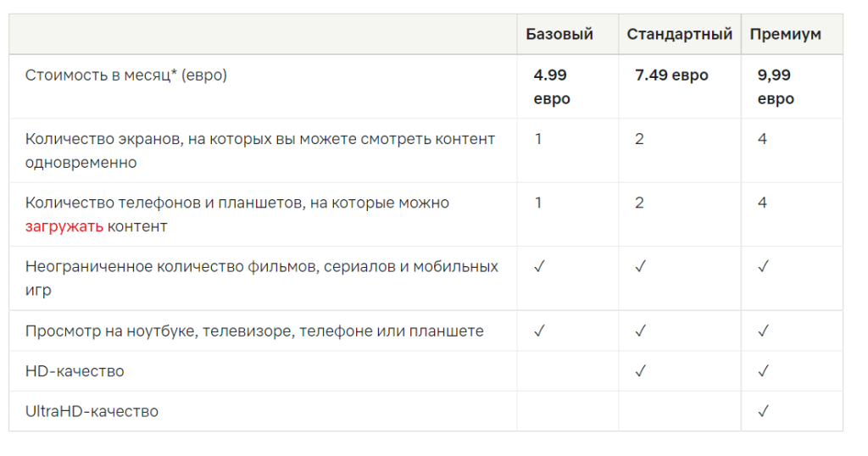
Task: Click the UltraHD-качество checkmark under Премиум
Action: [x=763, y=412]
